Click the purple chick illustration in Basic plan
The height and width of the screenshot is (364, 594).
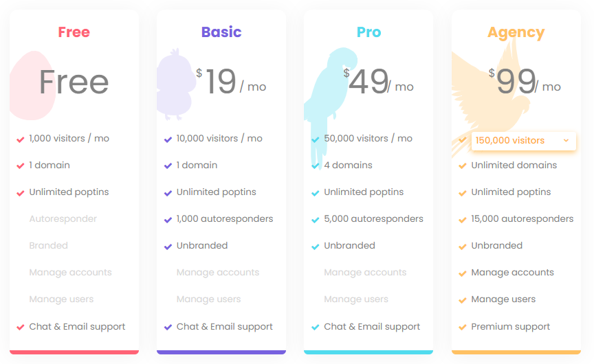point(176,84)
